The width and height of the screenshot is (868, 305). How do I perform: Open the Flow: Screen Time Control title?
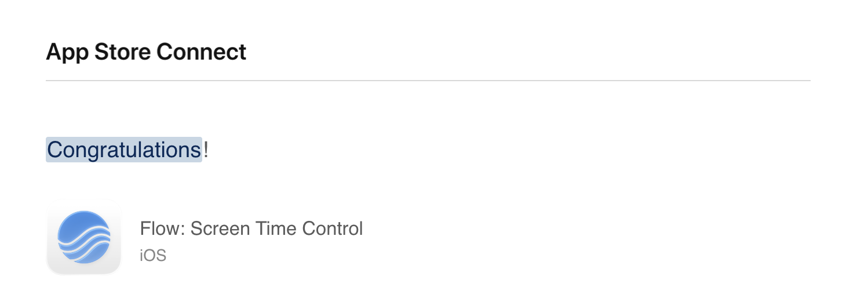click(x=251, y=228)
